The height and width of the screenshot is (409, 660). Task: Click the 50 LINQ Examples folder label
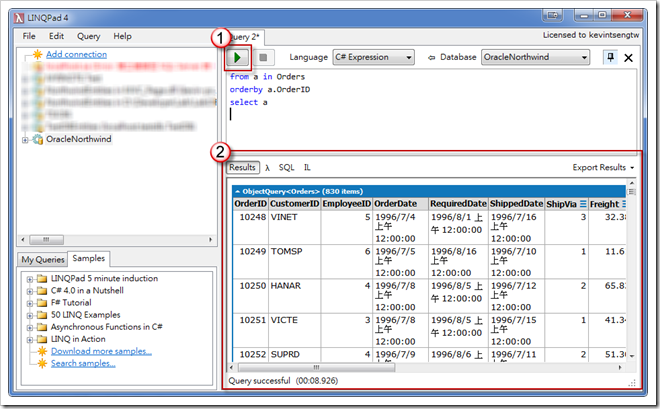click(85, 315)
